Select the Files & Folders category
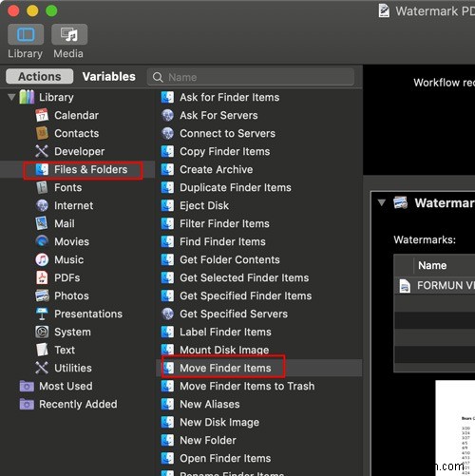 [91, 169]
